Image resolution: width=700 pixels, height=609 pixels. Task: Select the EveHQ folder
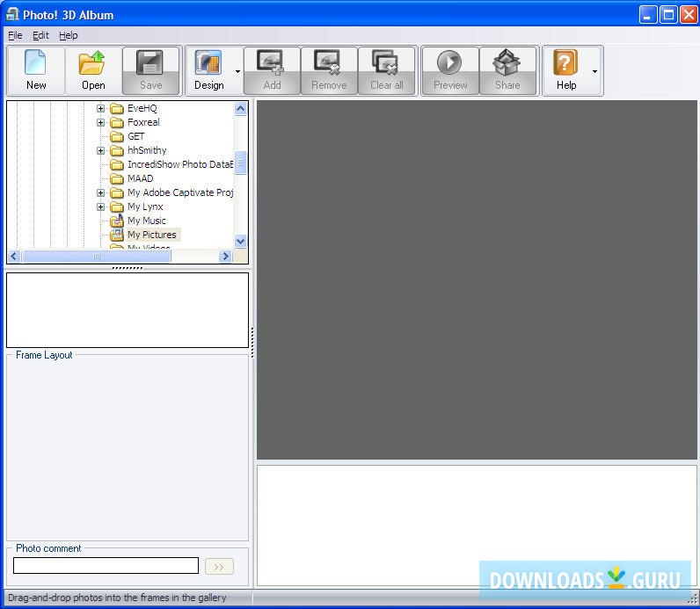142,108
